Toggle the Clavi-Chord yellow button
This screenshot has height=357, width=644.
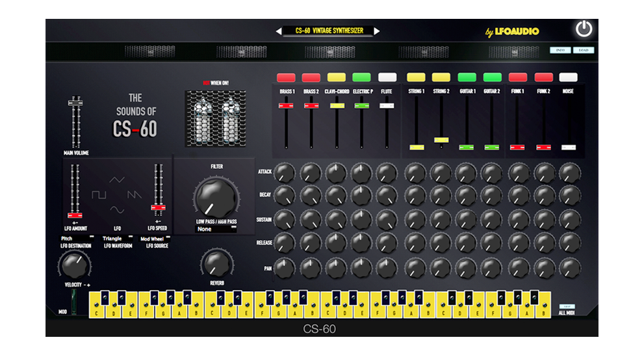point(337,77)
